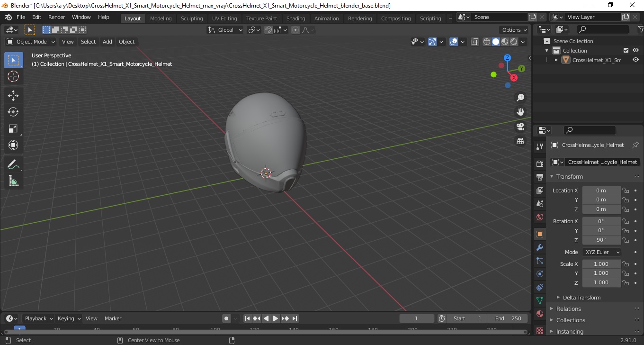Screen dimensions: 644x345
Task: Open the Physics properties tab
Action: (x=539, y=274)
